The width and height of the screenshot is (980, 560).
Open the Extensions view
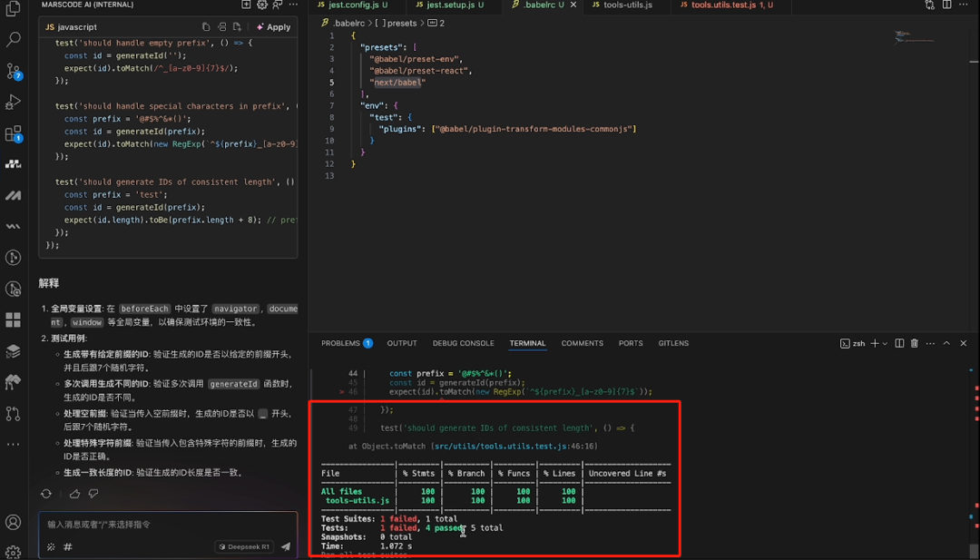pos(12,133)
